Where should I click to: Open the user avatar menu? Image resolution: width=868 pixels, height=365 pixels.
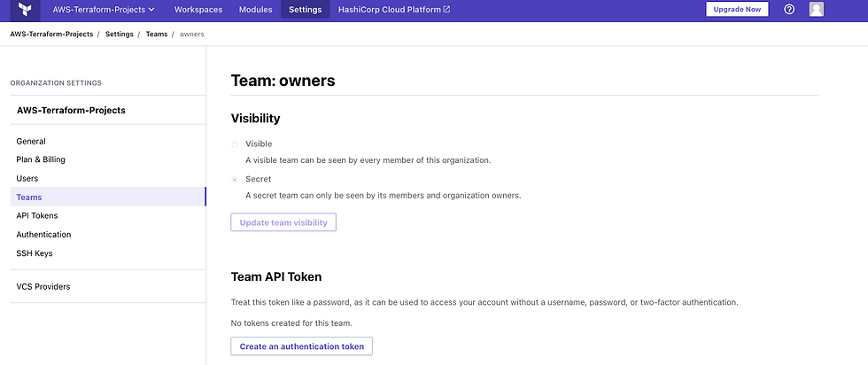pos(816,10)
